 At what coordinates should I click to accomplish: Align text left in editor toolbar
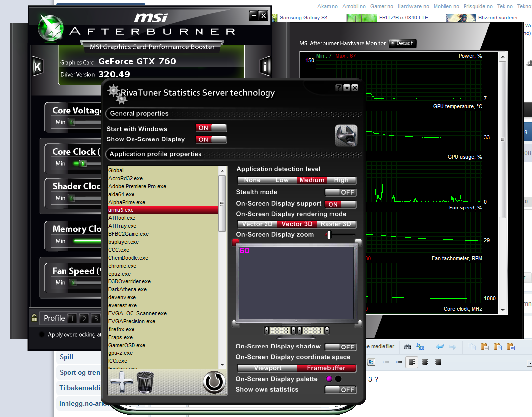412,362
